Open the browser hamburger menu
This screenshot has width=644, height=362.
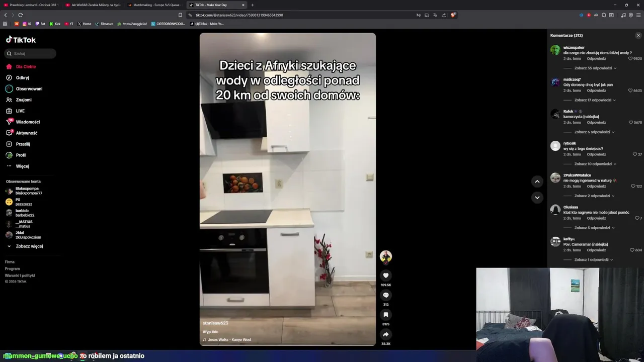pyautogui.click(x=638, y=15)
